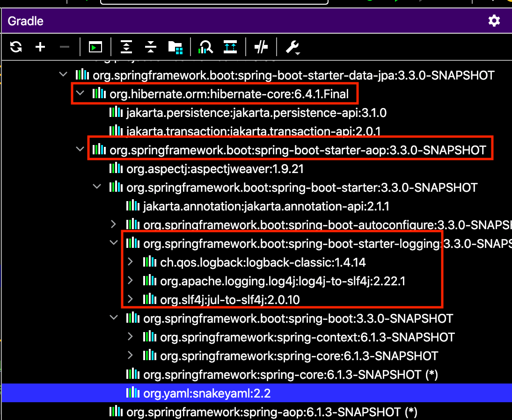Collapse the spring-boot-starter-data-jpa node
The width and height of the screenshot is (512, 420).
63,75
